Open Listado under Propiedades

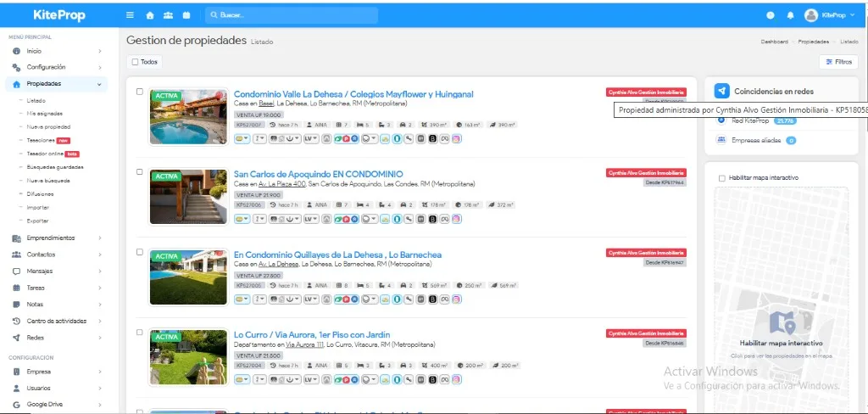tap(36, 100)
